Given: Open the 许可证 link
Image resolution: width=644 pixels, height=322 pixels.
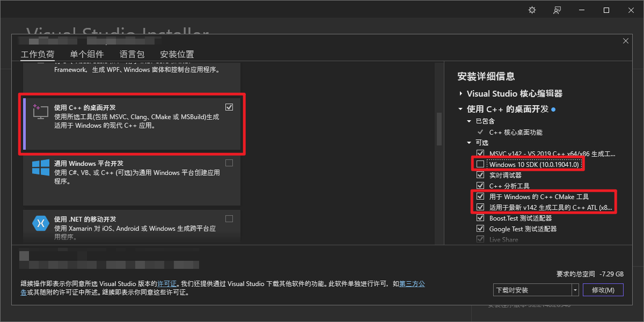Looking at the screenshot, I should pyautogui.click(x=167, y=284).
